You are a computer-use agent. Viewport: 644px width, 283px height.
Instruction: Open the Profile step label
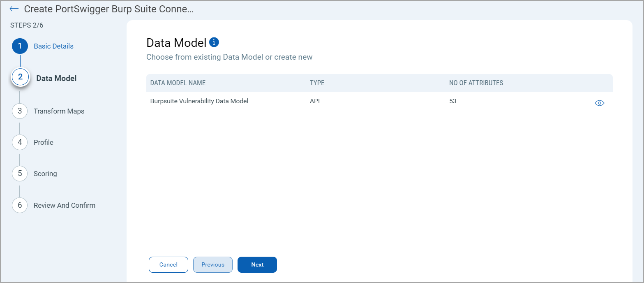coord(44,142)
